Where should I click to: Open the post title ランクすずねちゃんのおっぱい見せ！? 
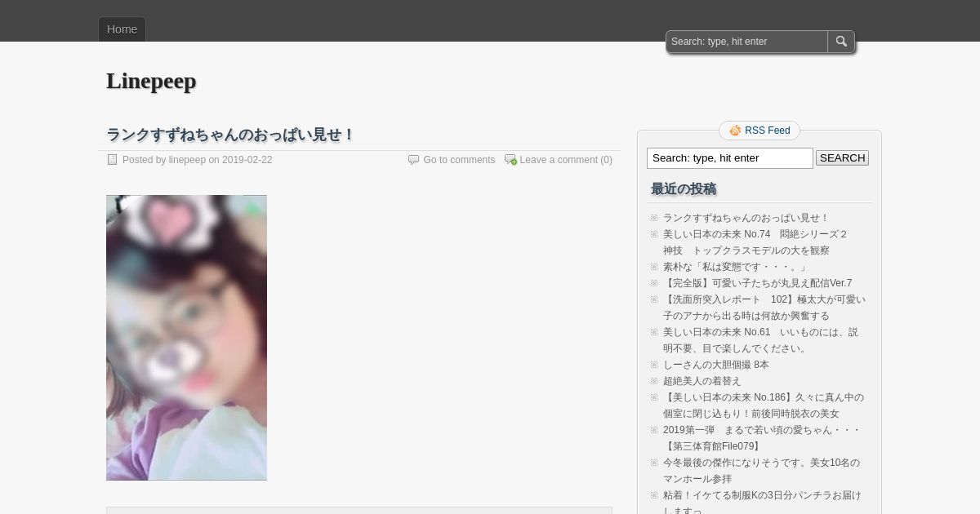coord(231,135)
